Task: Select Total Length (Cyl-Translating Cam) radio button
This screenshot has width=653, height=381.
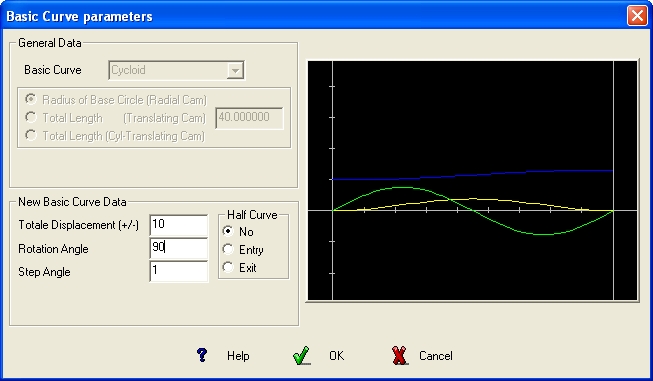Action: [x=31, y=135]
